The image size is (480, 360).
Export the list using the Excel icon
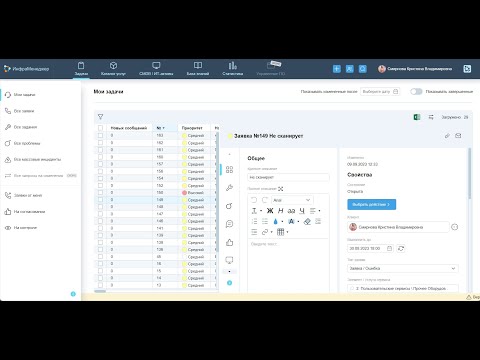point(417,117)
